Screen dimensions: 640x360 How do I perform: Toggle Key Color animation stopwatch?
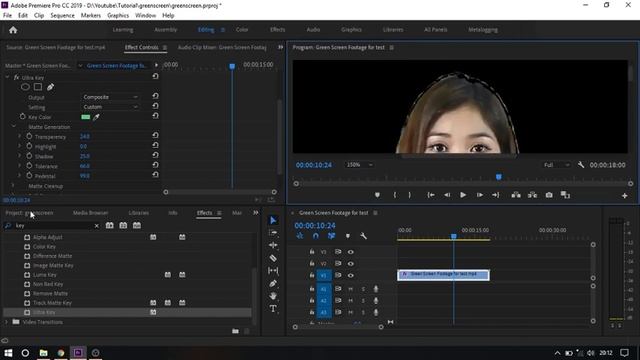(22, 116)
